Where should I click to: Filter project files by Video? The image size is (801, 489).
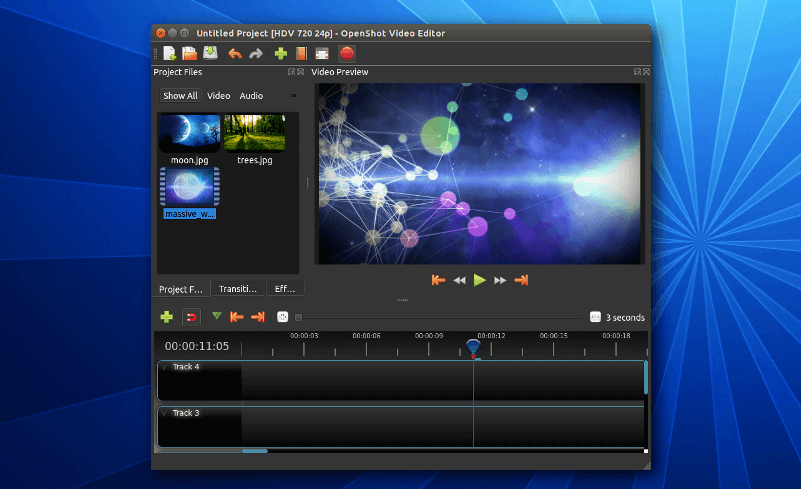tap(219, 96)
